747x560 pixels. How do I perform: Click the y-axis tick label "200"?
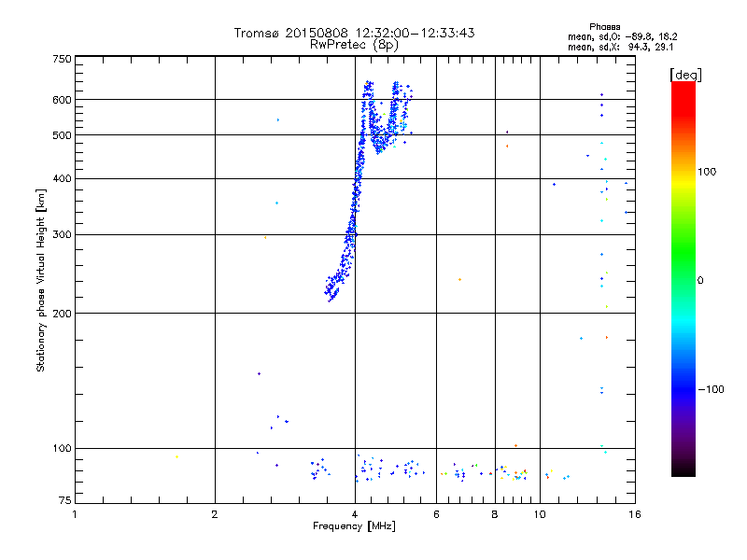[x=62, y=314]
